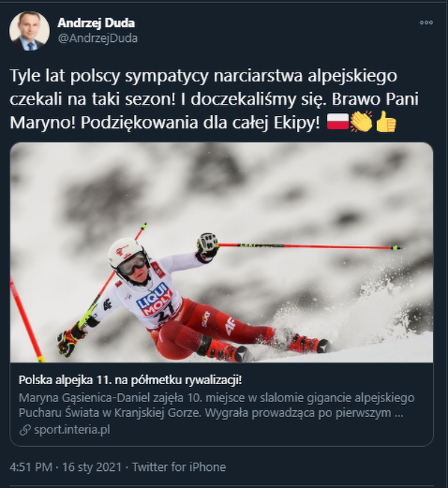The width and height of the screenshot is (448, 488).
Task: Click the '16 sty 2021' date
Action: click(91, 467)
